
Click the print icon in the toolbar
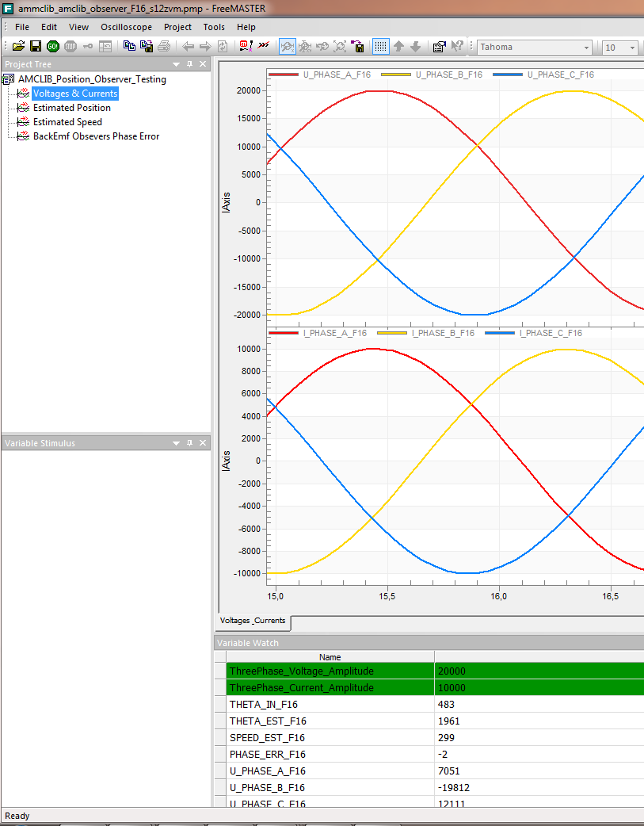pos(163,46)
